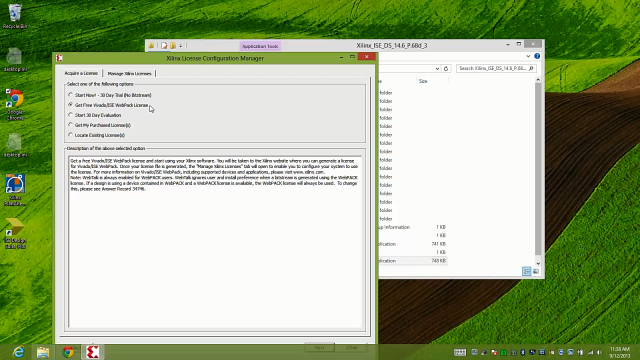The width and height of the screenshot is (640, 360).
Task: Click the Explorer help question mark icon
Action: click(x=537, y=56)
